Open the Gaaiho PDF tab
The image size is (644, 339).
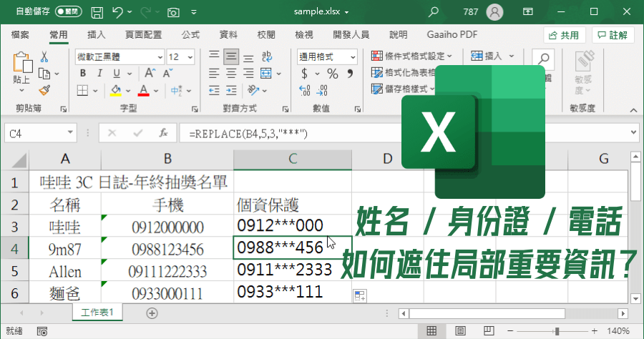coord(452,35)
